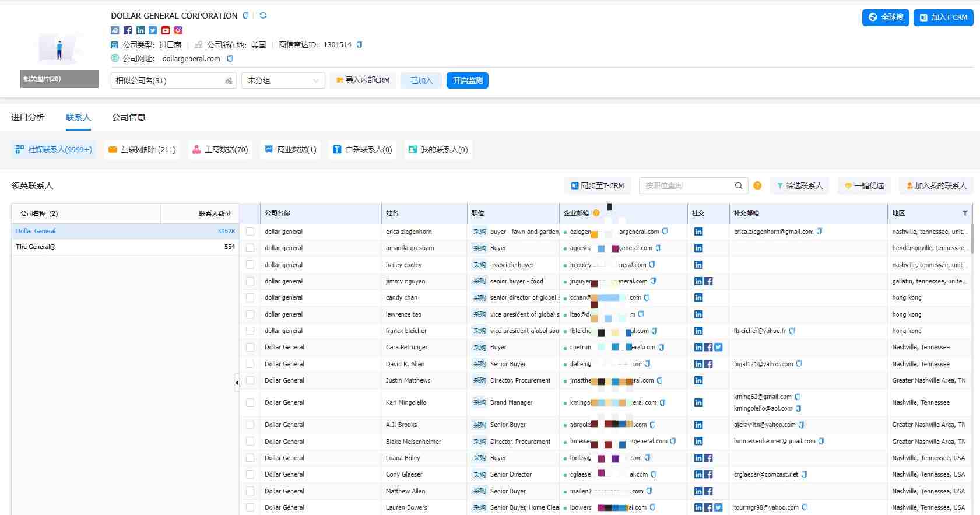Click the 导入内部CRM button
This screenshot has height=515, width=980.
click(363, 80)
